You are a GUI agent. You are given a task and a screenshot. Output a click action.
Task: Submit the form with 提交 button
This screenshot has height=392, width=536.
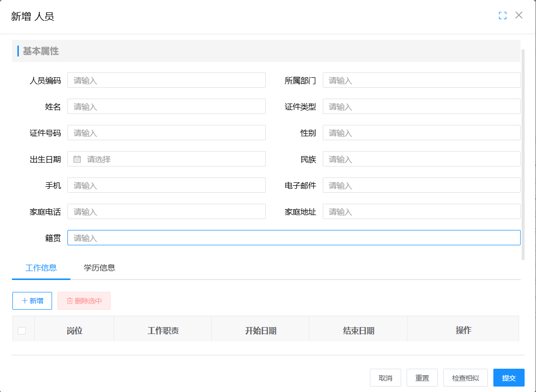[x=508, y=378]
